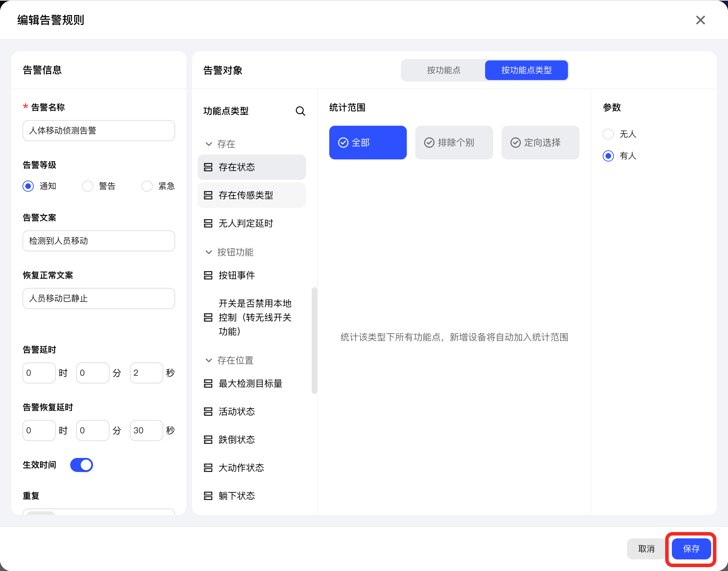
Task: Select the 定向选择 statistics range option
Action: pyautogui.click(x=541, y=143)
